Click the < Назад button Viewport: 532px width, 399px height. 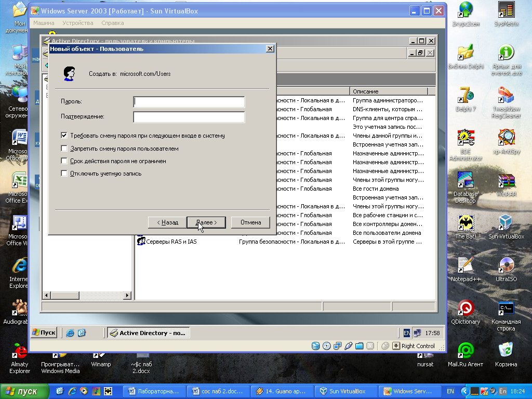pos(167,222)
